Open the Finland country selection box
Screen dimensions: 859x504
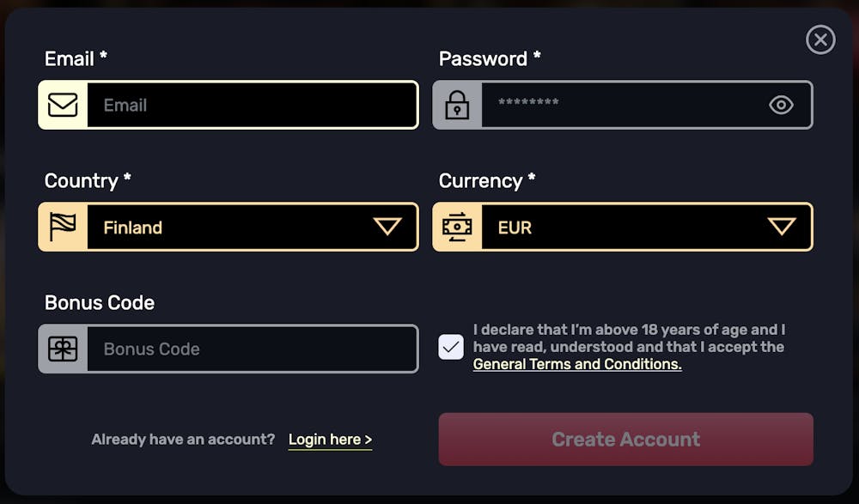point(228,227)
